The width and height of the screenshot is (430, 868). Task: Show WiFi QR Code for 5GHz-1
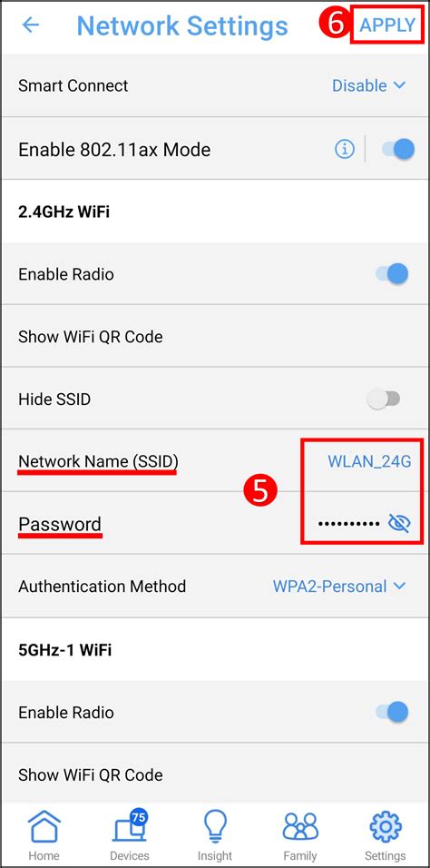[215, 774]
